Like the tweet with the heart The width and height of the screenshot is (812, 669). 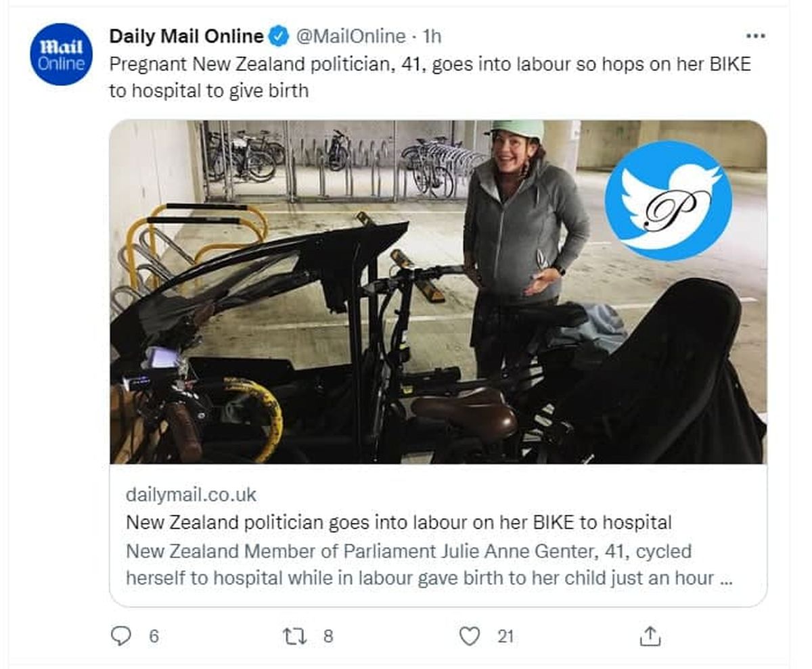[469, 636]
